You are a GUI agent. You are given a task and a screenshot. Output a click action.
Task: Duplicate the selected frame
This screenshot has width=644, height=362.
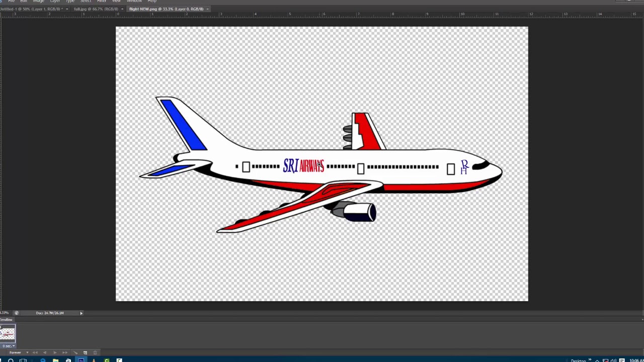point(85,352)
